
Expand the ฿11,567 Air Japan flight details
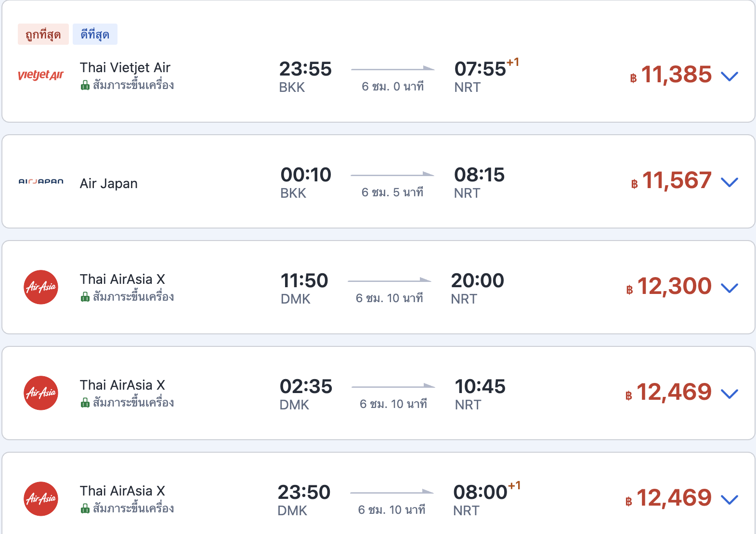[730, 182]
